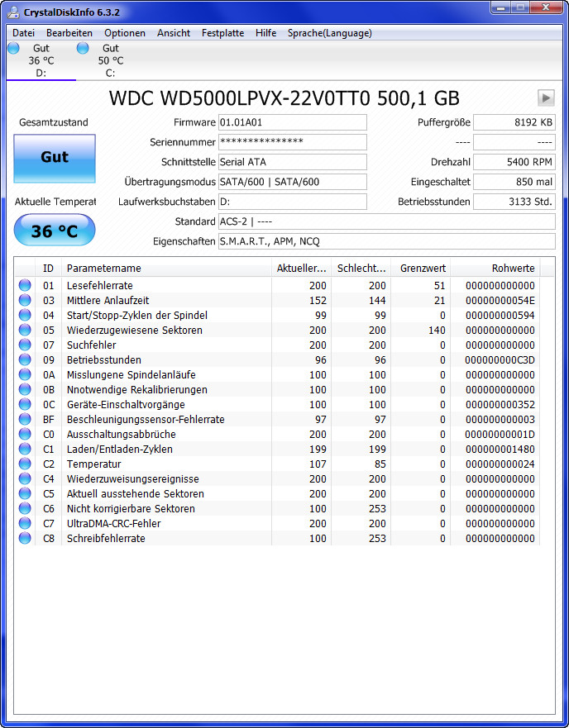
Task: Click status orb of Temperatur row
Action: point(25,464)
